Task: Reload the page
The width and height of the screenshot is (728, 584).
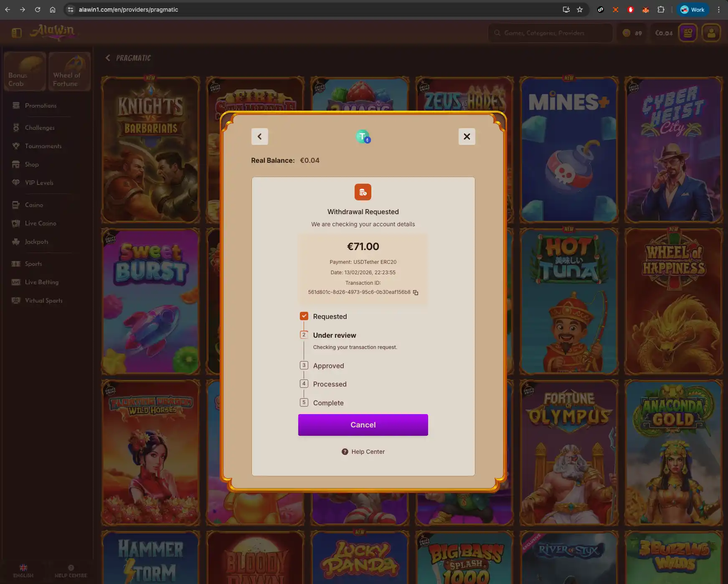Action: tap(38, 10)
